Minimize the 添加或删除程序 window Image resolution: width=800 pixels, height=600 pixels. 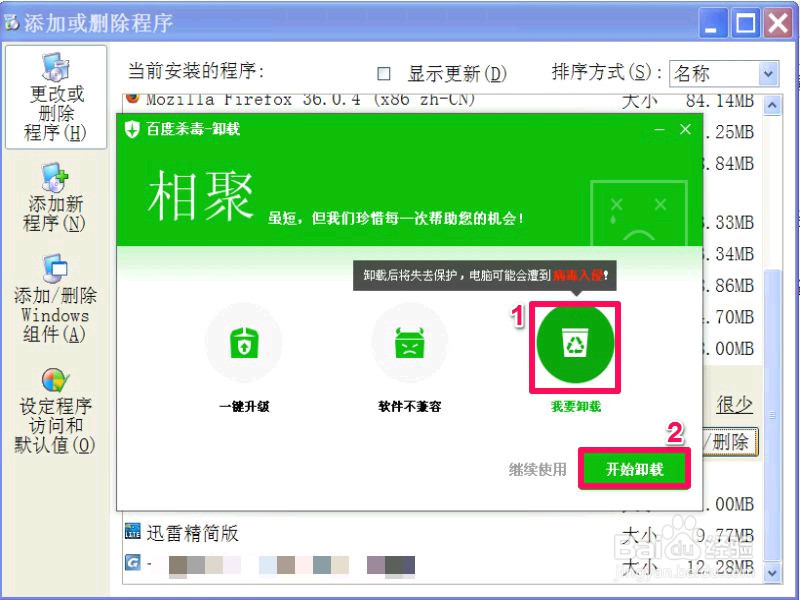tap(712, 23)
